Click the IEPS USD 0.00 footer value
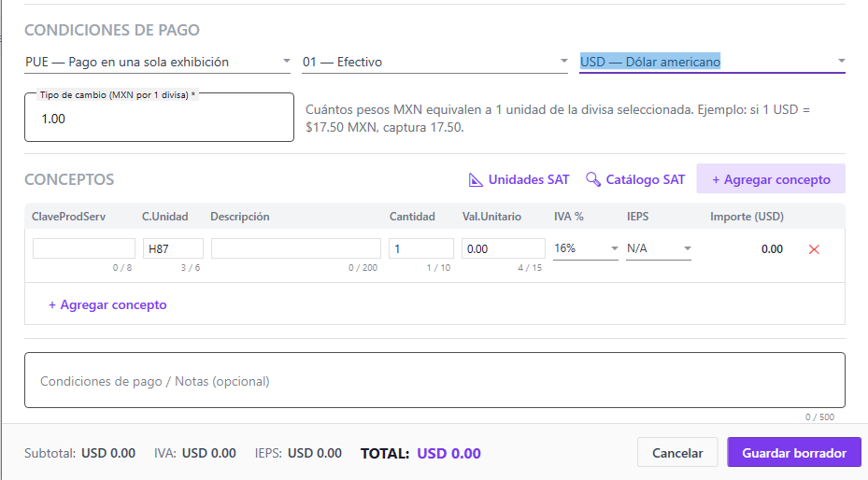This screenshot has width=868, height=480. tap(315, 454)
